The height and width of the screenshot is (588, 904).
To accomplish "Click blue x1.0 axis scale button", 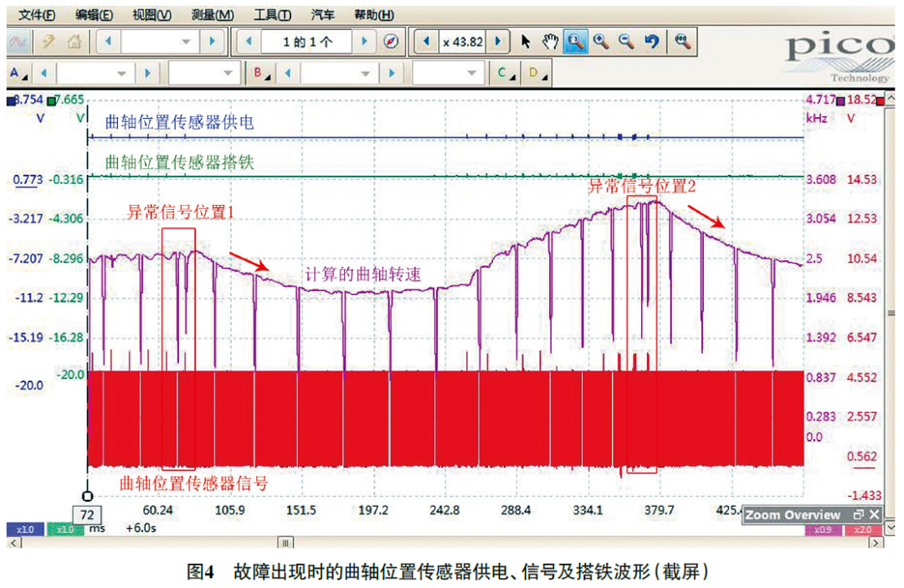I will [25, 529].
